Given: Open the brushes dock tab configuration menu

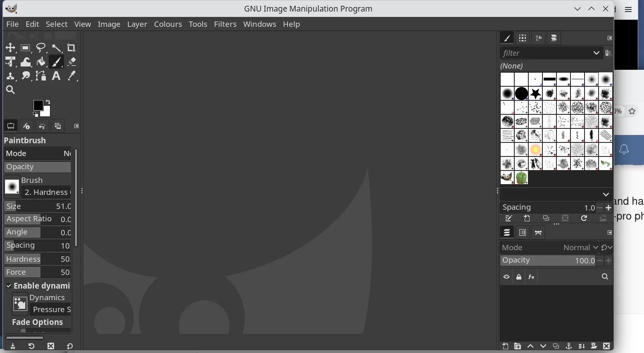Looking at the screenshot, I should coord(609,38).
